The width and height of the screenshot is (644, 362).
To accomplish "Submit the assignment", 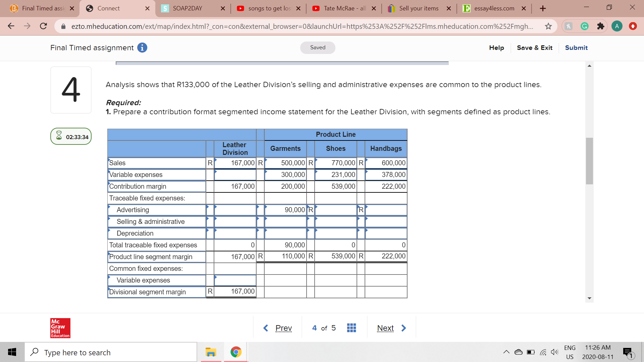I will (576, 48).
